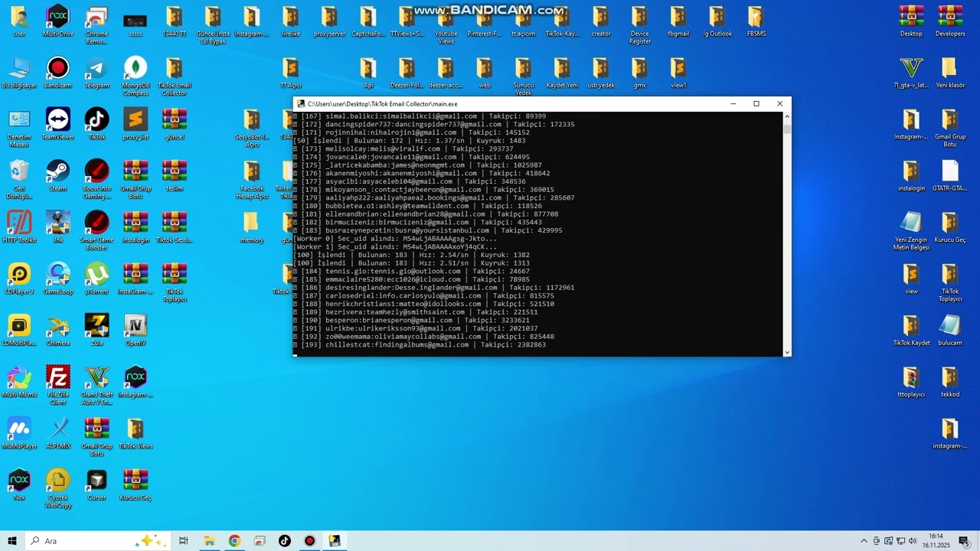Switch to Bandicam in the taskbar
Viewport: 980px width, 551px height.
[309, 541]
